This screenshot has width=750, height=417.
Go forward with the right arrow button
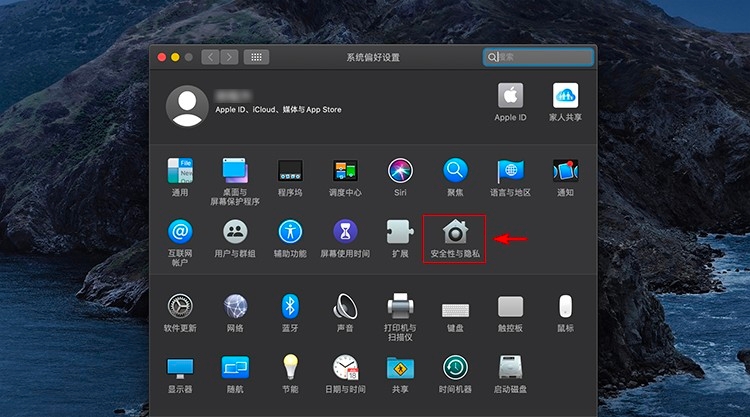pos(230,57)
